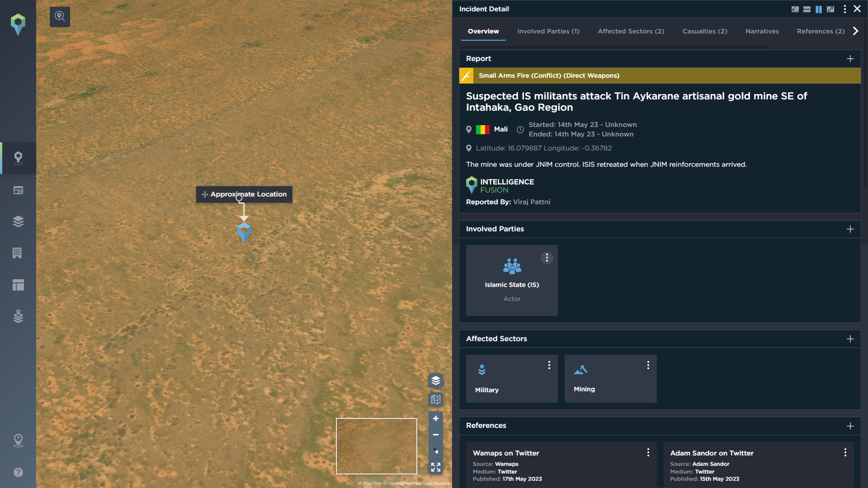This screenshot has width=868, height=488.
Task: Select the map pin sidebar icon
Action: (x=18, y=158)
